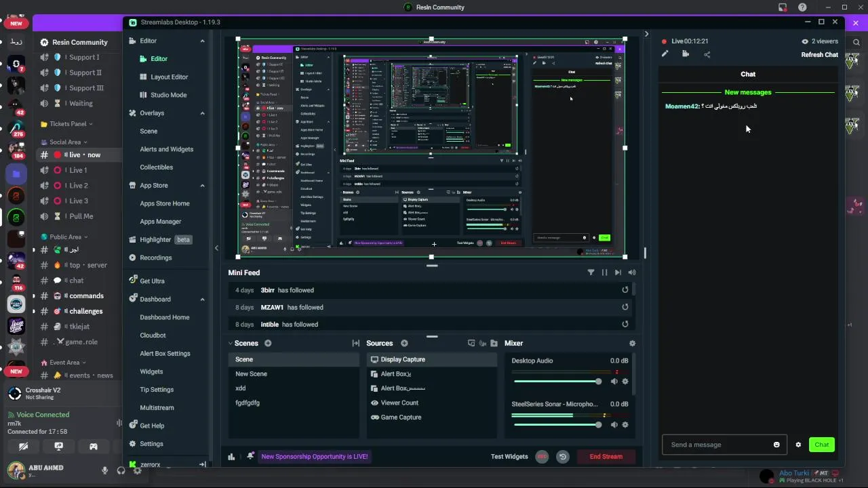This screenshot has height=488, width=868.
Task: Click the green Chat send button
Action: pyautogui.click(x=822, y=445)
